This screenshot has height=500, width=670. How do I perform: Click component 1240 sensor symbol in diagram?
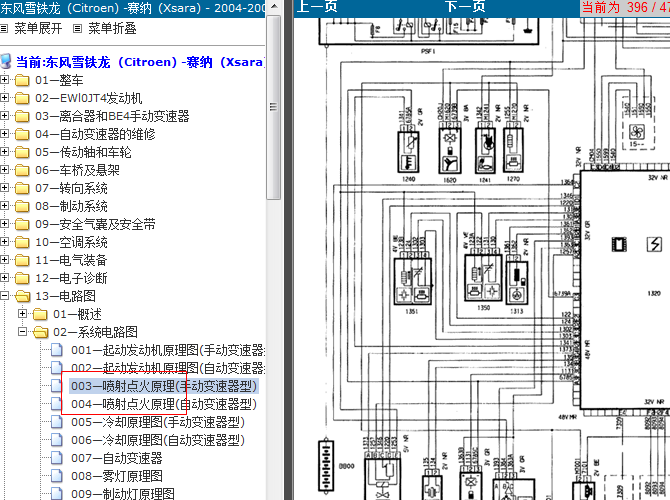[x=408, y=152]
